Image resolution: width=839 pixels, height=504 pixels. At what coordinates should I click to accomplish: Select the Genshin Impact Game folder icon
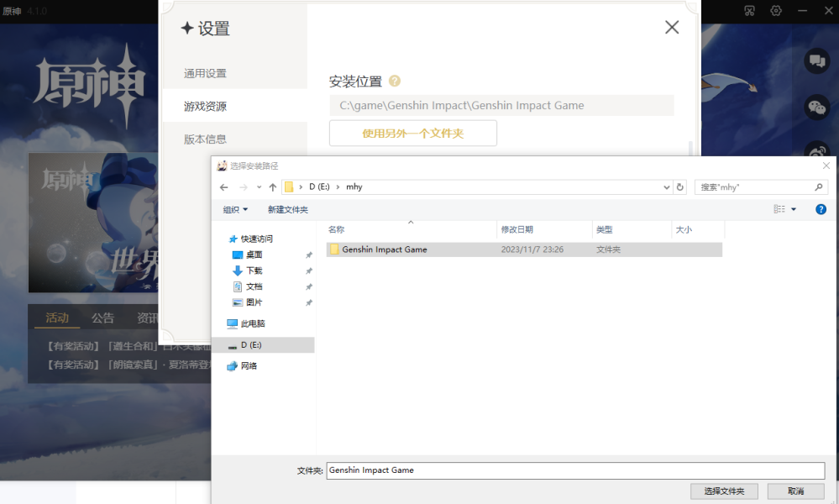click(334, 249)
